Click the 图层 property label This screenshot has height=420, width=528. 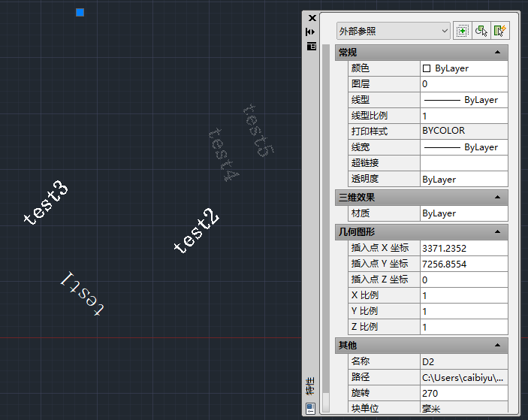pyautogui.click(x=361, y=84)
